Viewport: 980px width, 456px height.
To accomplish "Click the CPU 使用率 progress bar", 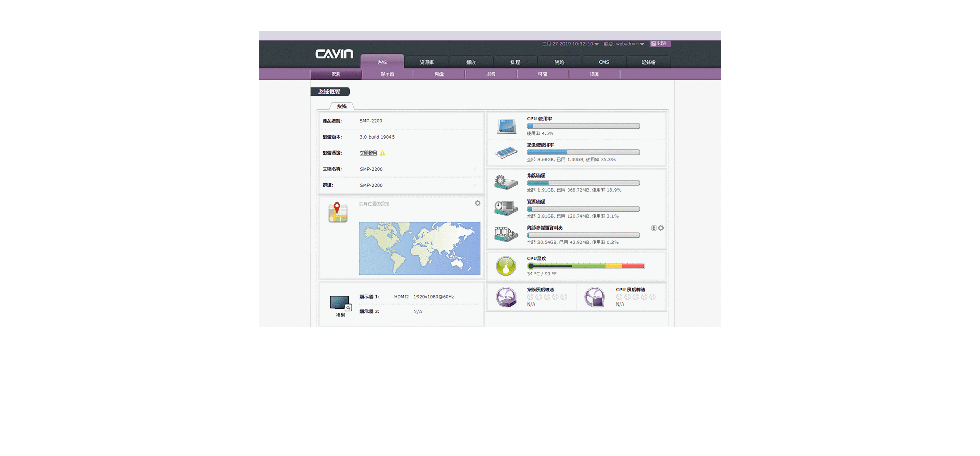I will [583, 126].
